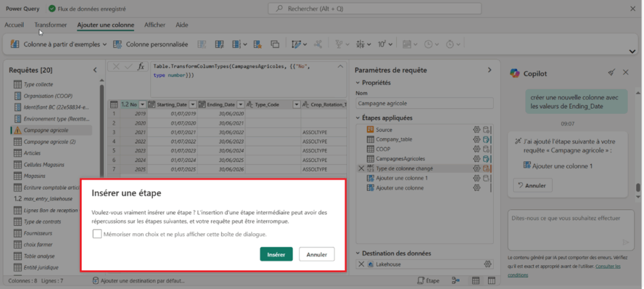Click gear icon for CampagnesAgricoles step
Image resolution: width=644 pixels, height=289 pixels.
477,159
